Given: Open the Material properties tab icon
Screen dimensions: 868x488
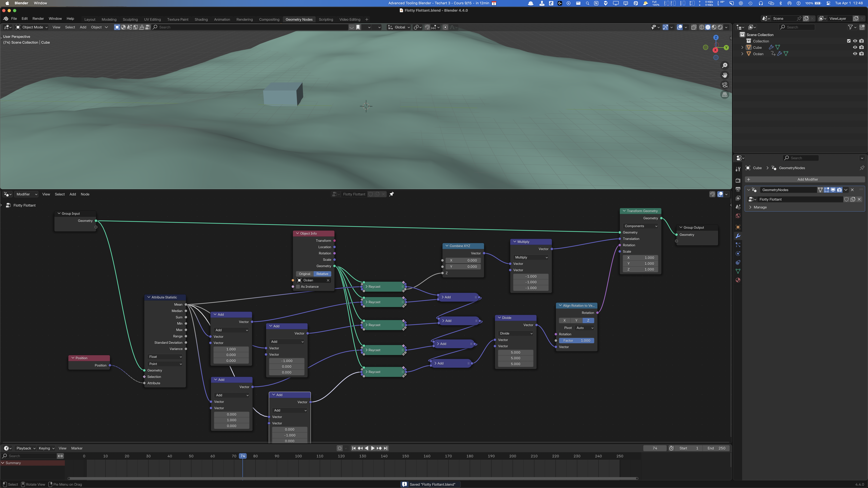Looking at the screenshot, I should click(738, 280).
